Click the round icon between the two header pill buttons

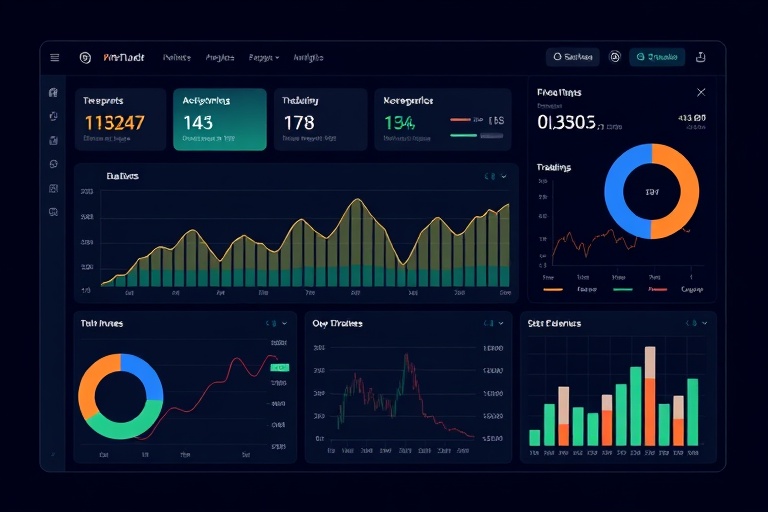click(x=615, y=58)
